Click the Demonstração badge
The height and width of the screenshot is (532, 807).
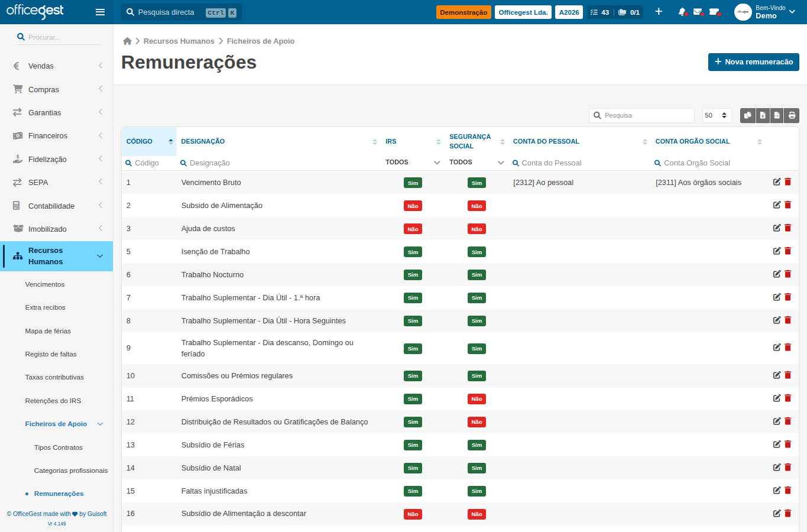[x=464, y=12]
